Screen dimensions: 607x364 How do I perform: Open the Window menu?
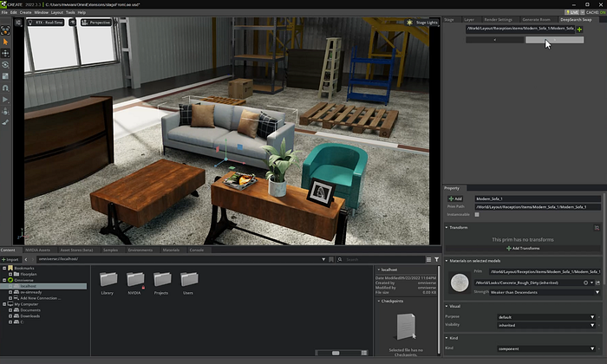click(x=41, y=12)
